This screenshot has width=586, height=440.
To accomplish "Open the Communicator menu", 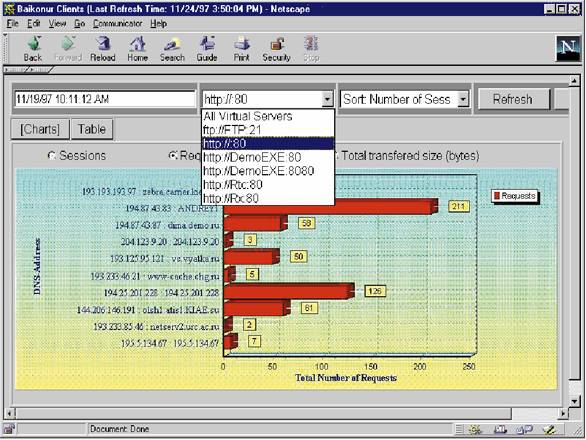I will [x=118, y=24].
